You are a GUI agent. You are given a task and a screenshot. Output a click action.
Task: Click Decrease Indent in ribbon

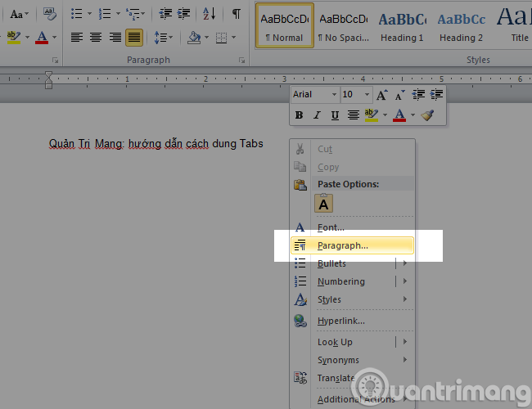pyautogui.click(x=166, y=14)
